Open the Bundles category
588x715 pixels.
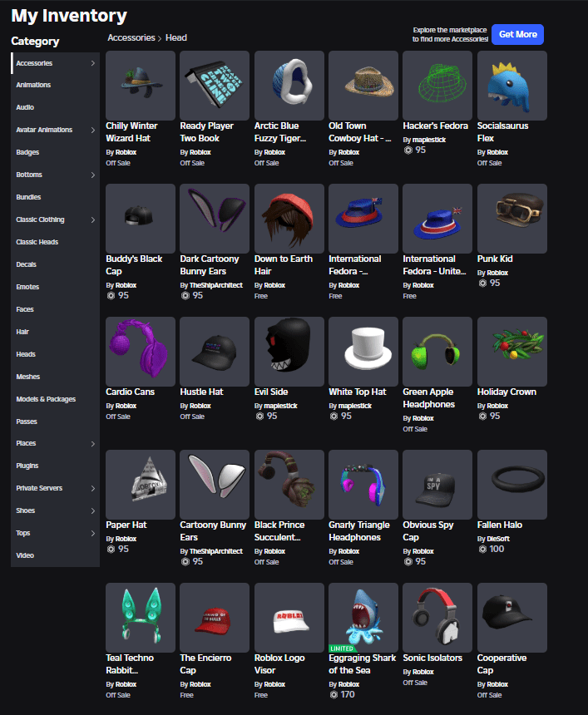pyautogui.click(x=55, y=197)
